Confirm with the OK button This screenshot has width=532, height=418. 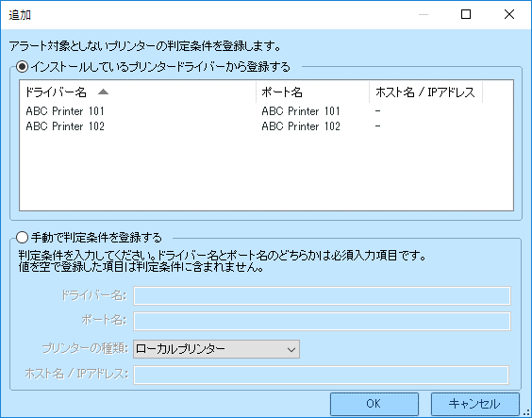374,404
